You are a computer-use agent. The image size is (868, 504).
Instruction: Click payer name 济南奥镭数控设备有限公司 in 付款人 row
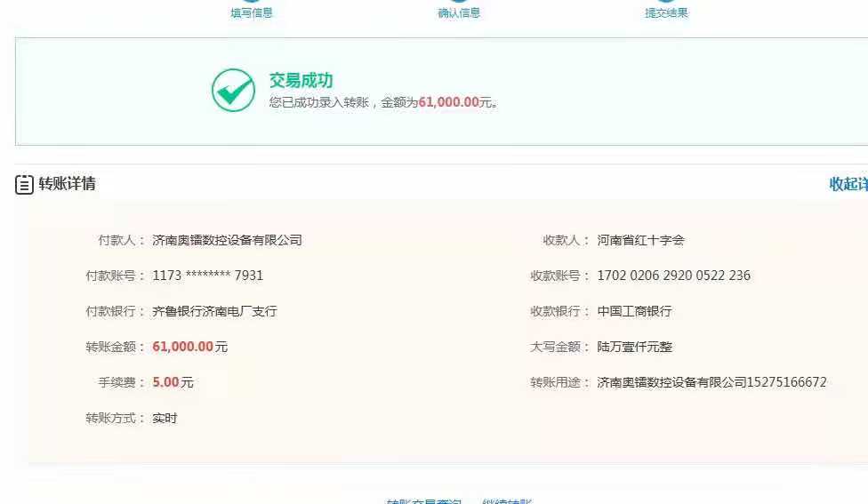[227, 240]
